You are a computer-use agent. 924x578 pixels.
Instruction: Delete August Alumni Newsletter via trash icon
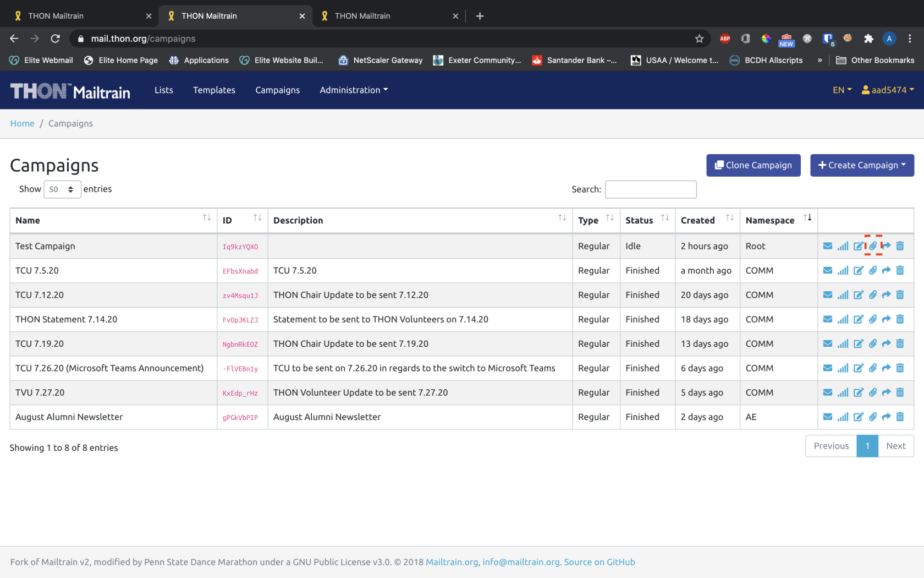900,417
